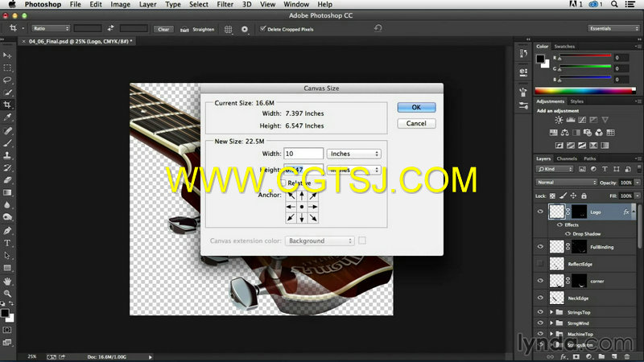The height and width of the screenshot is (362, 644).
Task: Select the Quick Selection tool
Action: click(7, 93)
